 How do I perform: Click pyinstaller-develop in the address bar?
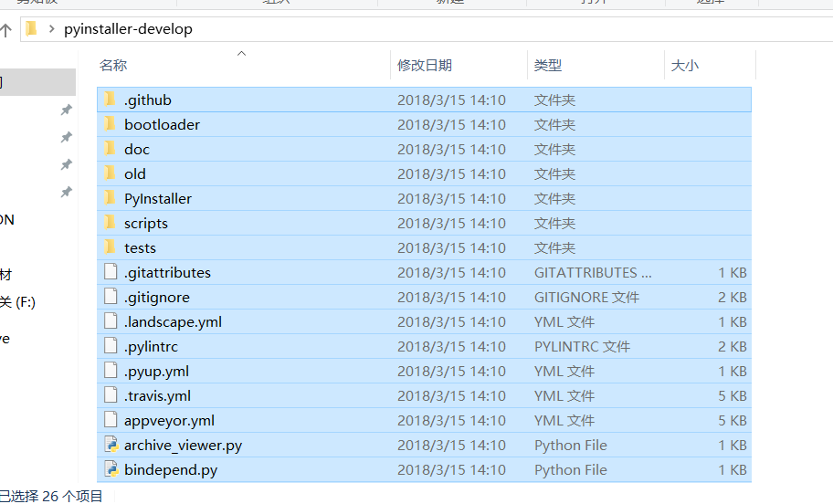tap(128, 29)
